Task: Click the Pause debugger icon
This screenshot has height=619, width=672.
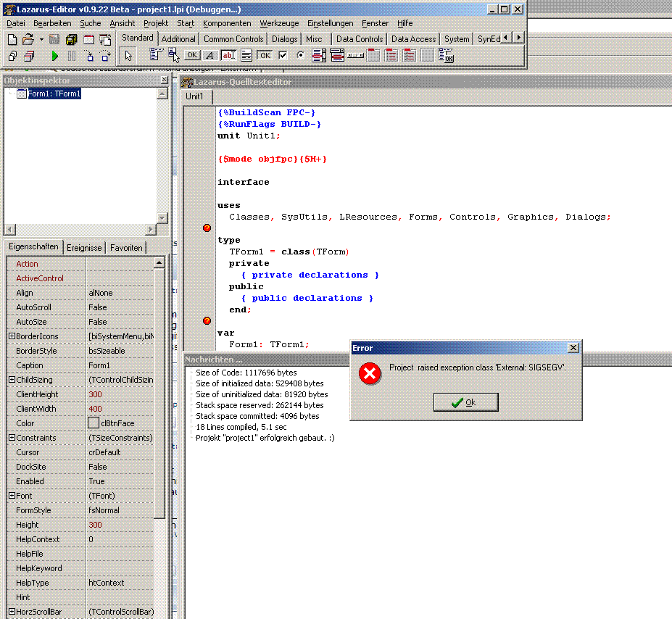Action: pyautogui.click(x=72, y=56)
